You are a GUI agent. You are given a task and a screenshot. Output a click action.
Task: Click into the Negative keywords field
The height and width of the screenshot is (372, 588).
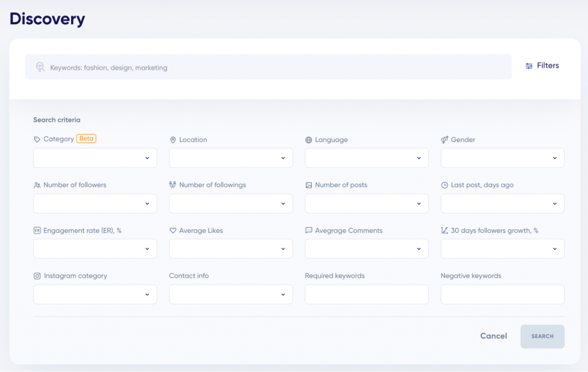502,294
